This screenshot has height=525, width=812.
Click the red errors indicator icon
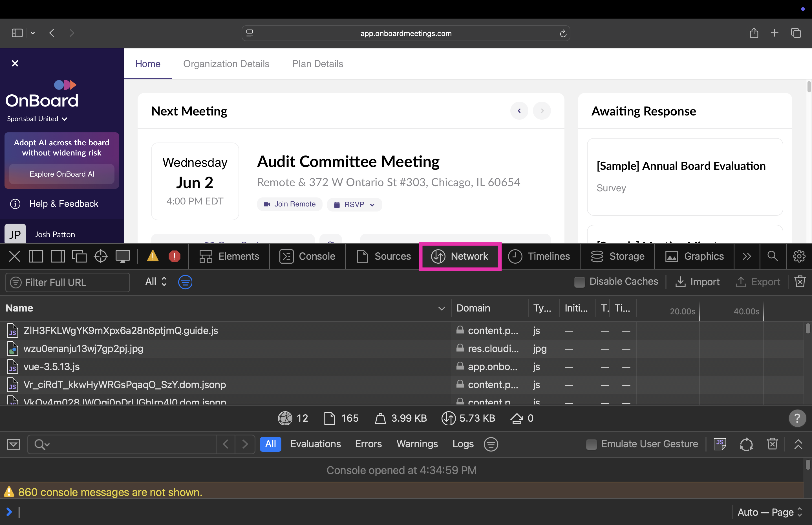(x=174, y=256)
